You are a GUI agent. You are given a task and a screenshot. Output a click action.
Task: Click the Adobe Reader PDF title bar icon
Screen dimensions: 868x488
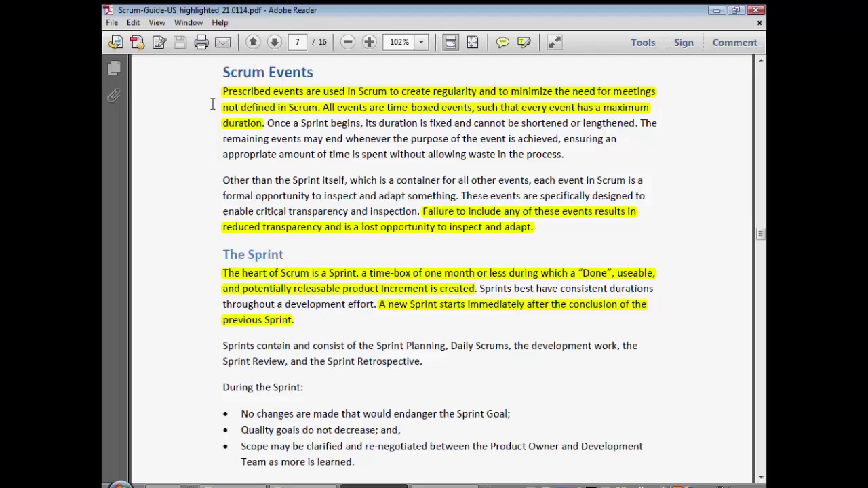tap(108, 9)
